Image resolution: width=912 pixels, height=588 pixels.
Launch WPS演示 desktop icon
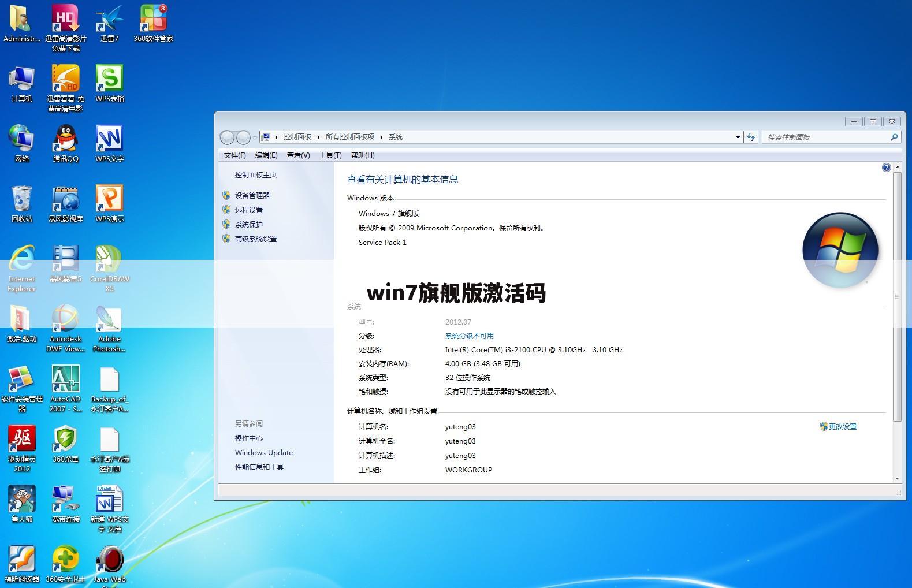pos(109,203)
